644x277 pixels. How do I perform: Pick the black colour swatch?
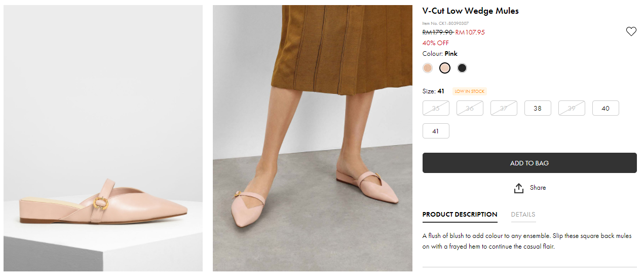point(462,68)
